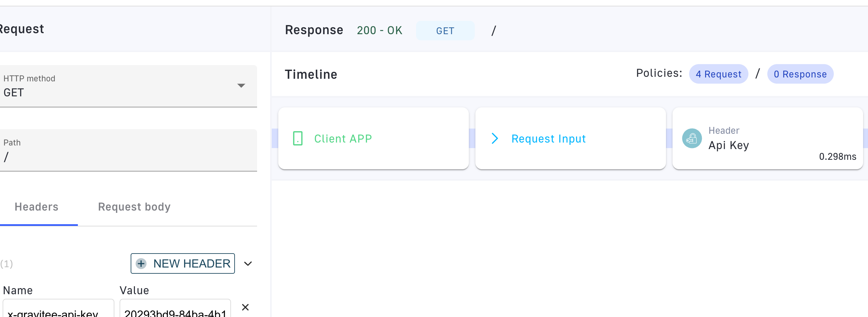This screenshot has height=317, width=868.
Task: Remove the x-gravitee-api-key header row
Action: click(245, 307)
